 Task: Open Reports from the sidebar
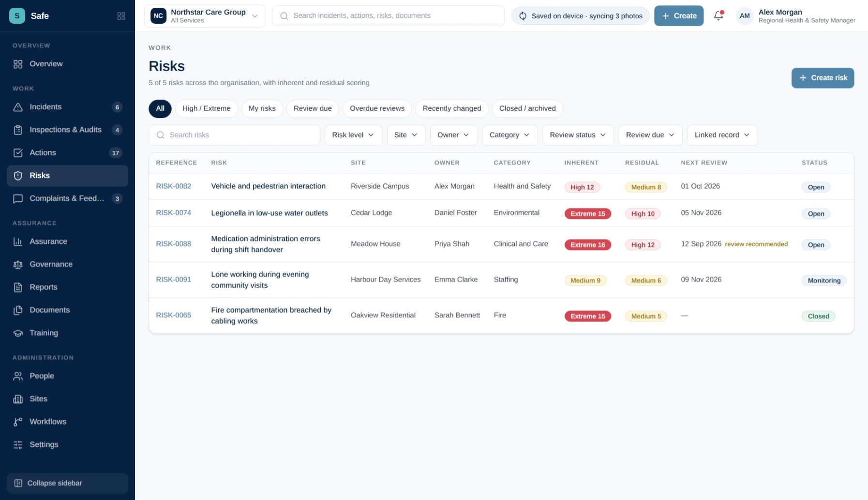[67, 287]
